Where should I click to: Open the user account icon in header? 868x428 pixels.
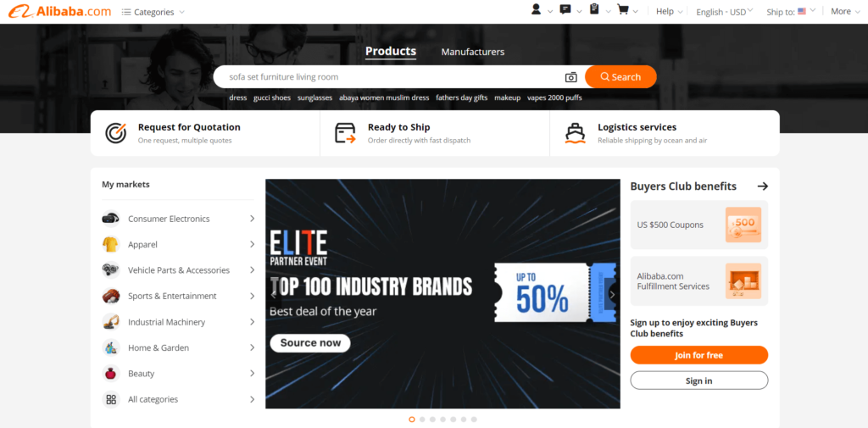coord(536,9)
